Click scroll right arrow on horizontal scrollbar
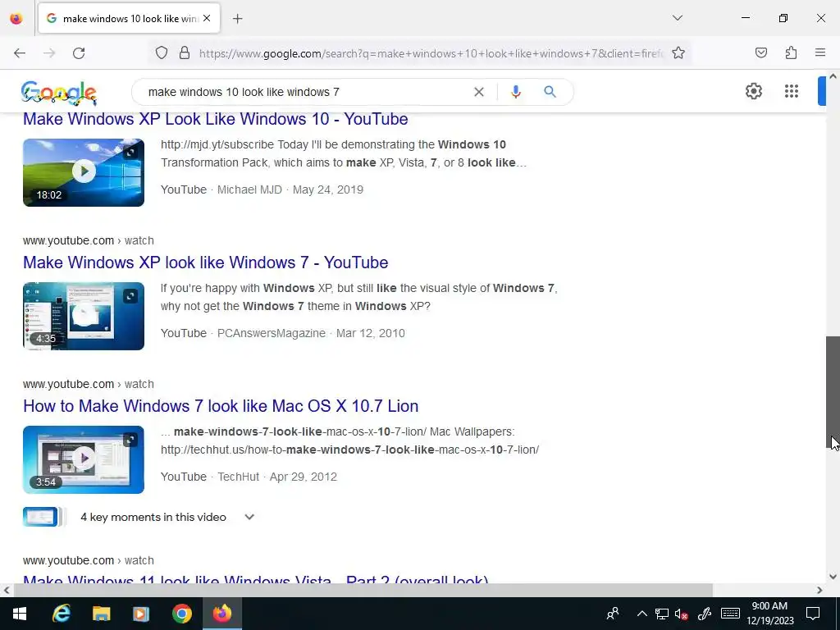840x630 pixels. coord(819,590)
